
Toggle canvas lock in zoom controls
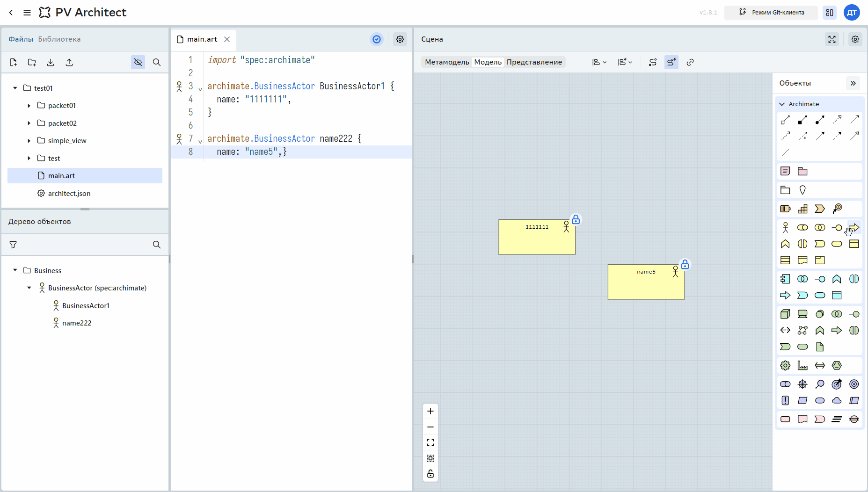tap(430, 474)
